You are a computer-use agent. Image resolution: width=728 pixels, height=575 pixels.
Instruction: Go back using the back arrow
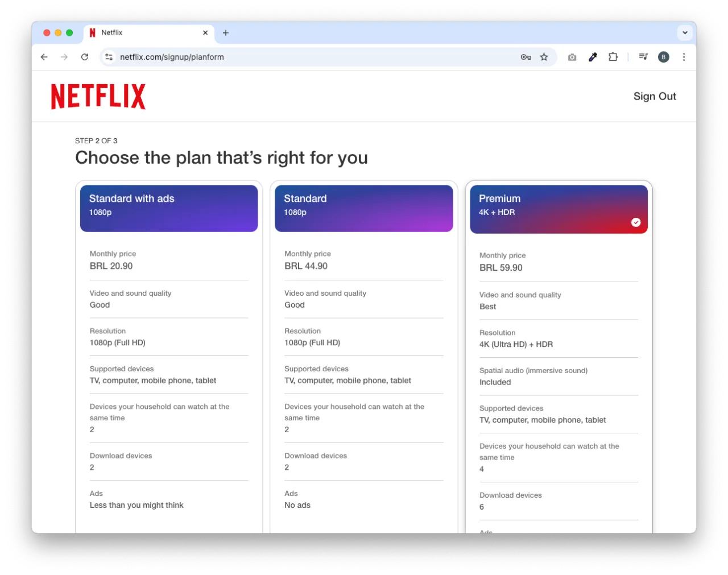(44, 57)
